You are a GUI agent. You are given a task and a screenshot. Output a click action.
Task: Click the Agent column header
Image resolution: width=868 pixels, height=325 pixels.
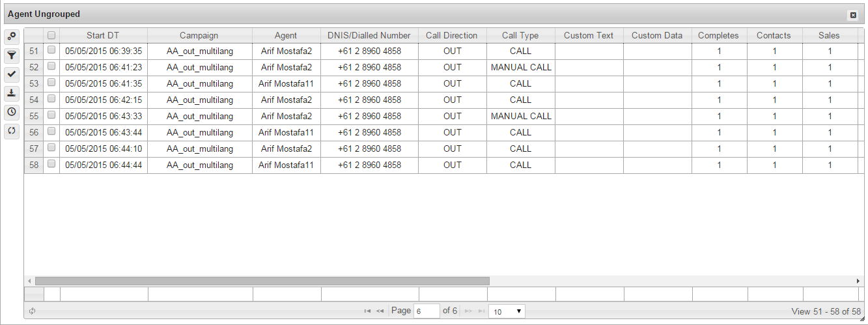click(x=286, y=36)
